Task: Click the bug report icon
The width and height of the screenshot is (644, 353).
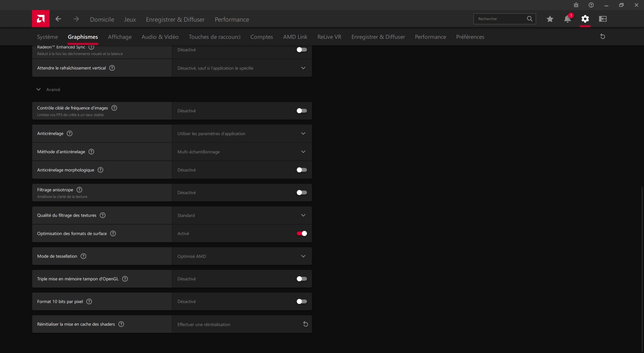Action: pos(576,5)
